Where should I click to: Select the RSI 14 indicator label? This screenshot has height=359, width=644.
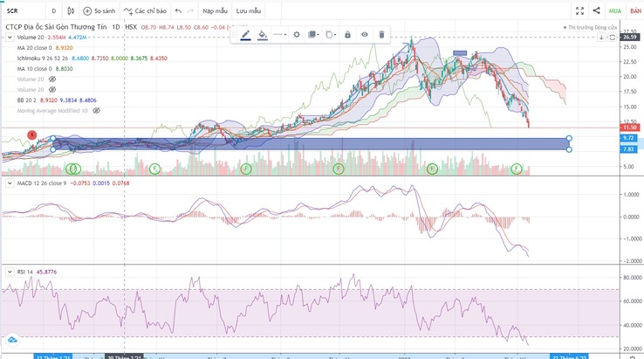tap(24, 273)
